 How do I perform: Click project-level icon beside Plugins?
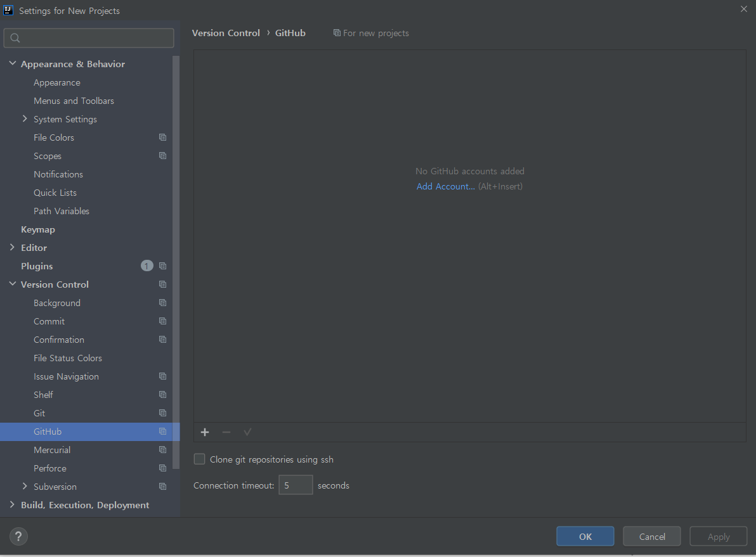(162, 266)
